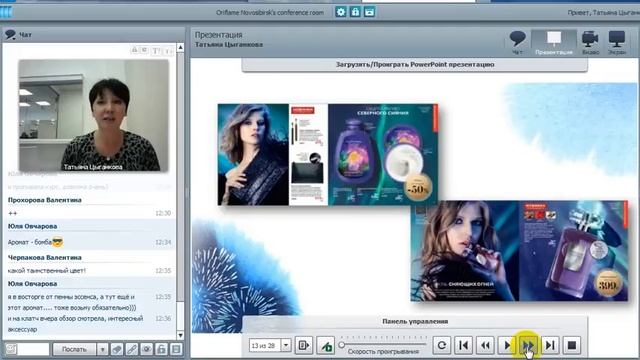Click the second small icon above webcam
640x360 pixels.
144,50
